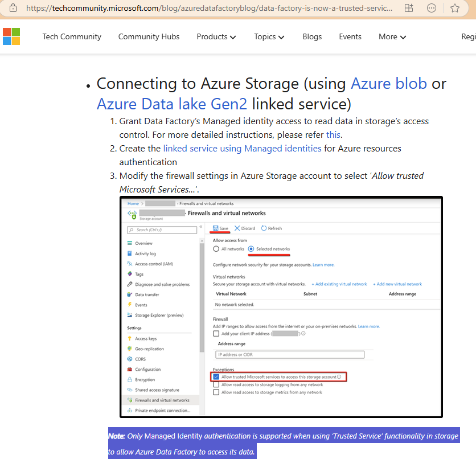
Task: Expand the Products dropdown menu
Action: pos(216,37)
